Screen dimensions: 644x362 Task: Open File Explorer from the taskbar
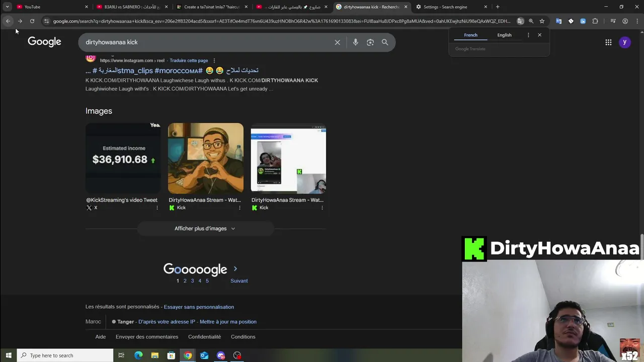[155, 355]
